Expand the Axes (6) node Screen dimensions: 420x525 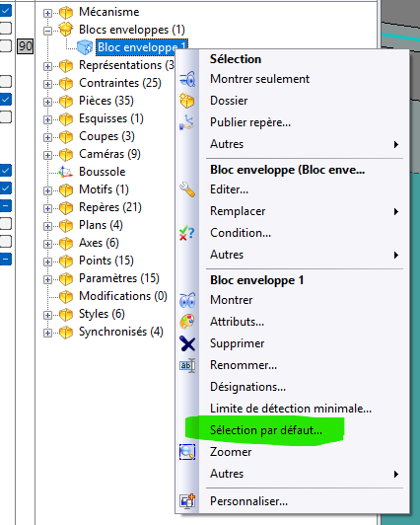(x=47, y=244)
